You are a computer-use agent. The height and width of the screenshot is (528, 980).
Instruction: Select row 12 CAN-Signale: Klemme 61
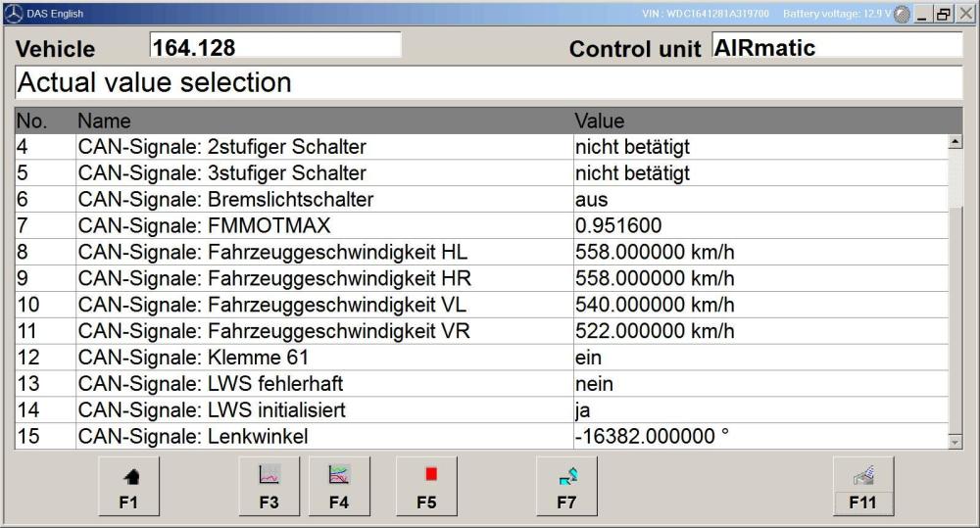(x=481, y=358)
